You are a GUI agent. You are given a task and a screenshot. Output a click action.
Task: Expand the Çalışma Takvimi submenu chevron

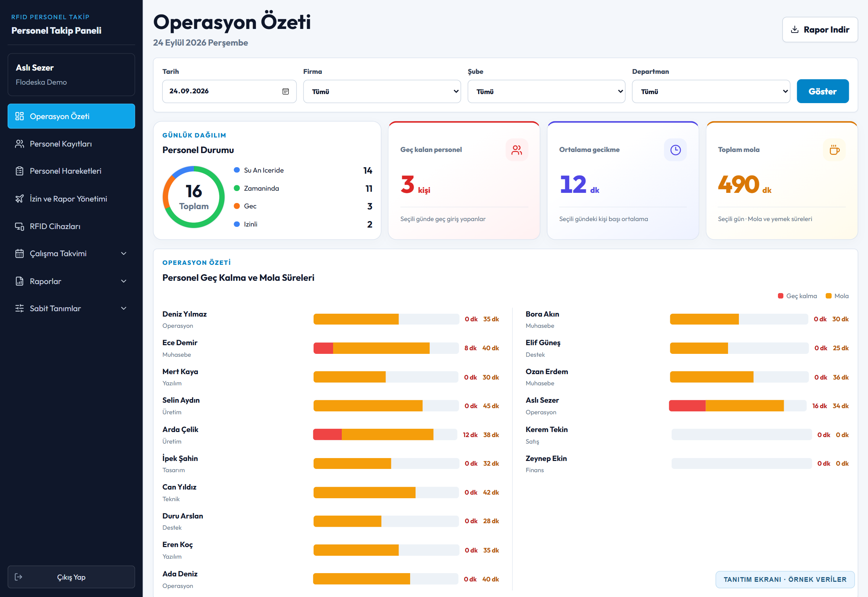(x=124, y=254)
